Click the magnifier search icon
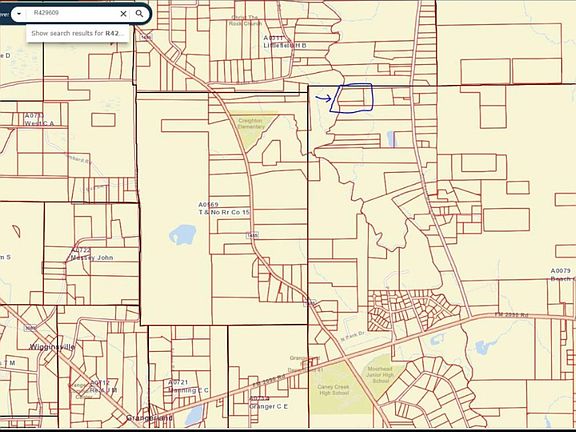Image resolution: width=576 pixels, height=432 pixels. coord(139,14)
